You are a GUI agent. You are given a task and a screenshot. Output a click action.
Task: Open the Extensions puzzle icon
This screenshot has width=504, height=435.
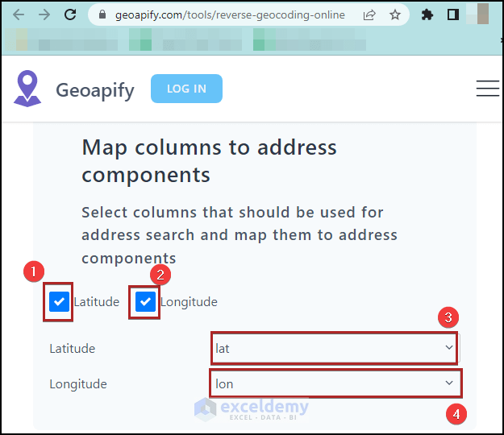pyautogui.click(x=427, y=14)
